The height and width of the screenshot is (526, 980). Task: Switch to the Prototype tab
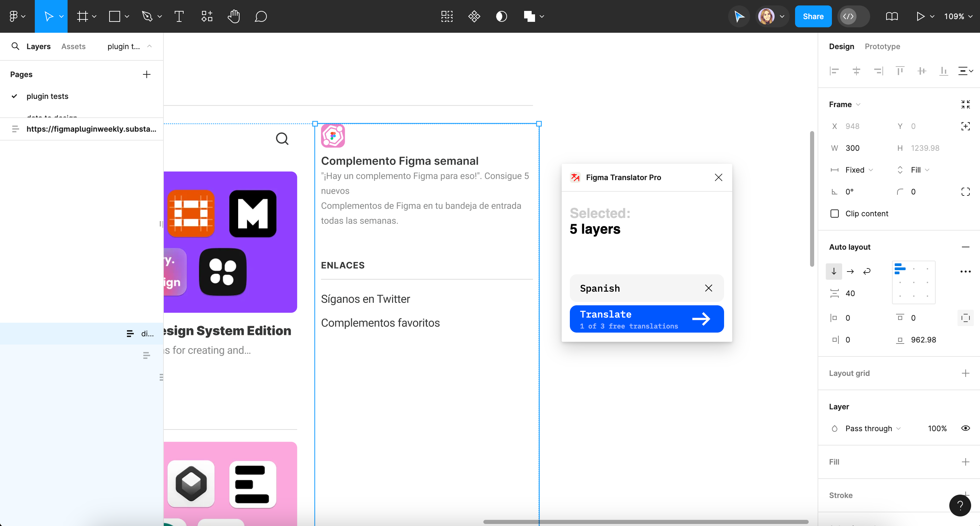882,46
